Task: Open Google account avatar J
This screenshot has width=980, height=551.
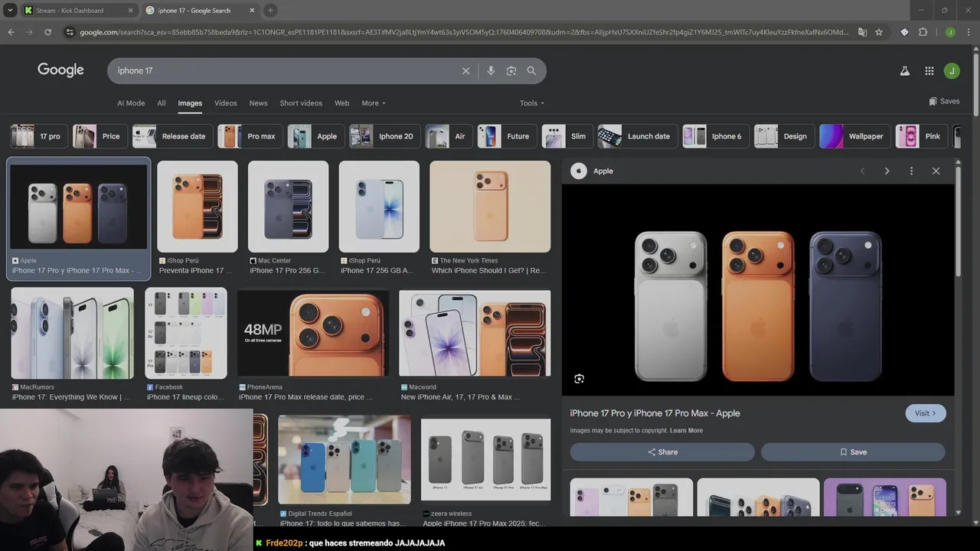Action: [952, 70]
